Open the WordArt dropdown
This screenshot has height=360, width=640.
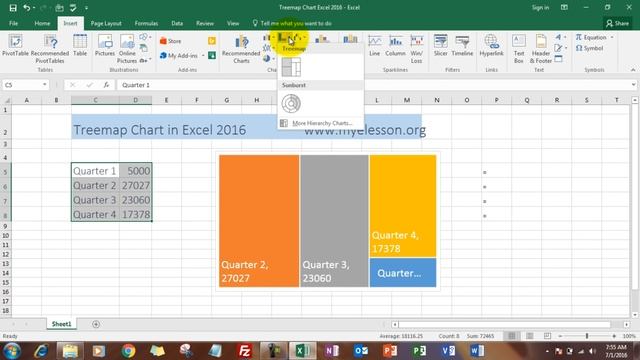click(565, 37)
